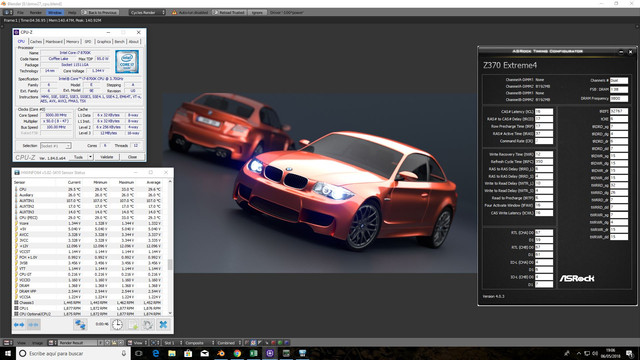Viewport: 640px width, 360px height.
Task: Open File Explorer from the taskbar
Action: 172,353
